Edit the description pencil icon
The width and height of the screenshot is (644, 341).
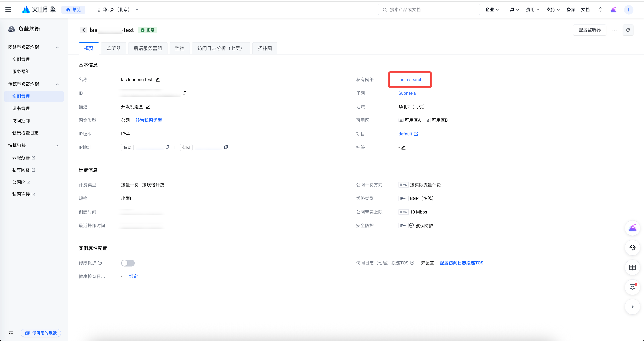click(148, 107)
